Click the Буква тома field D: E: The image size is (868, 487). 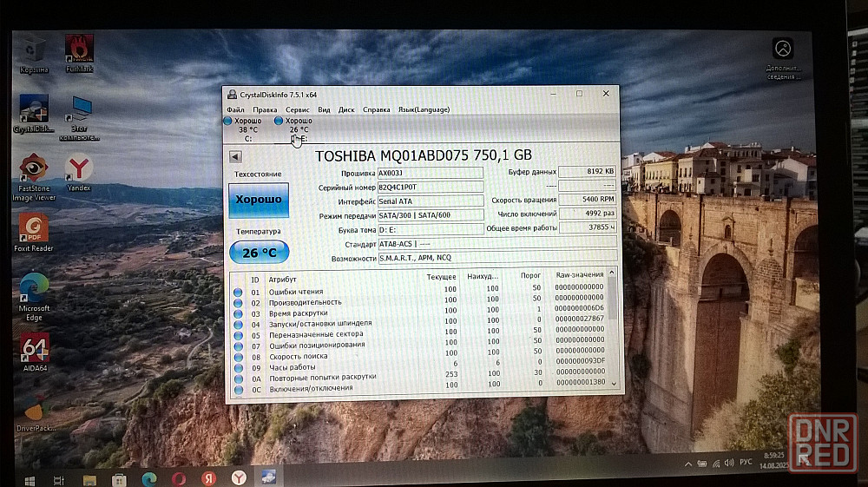tap(431, 230)
